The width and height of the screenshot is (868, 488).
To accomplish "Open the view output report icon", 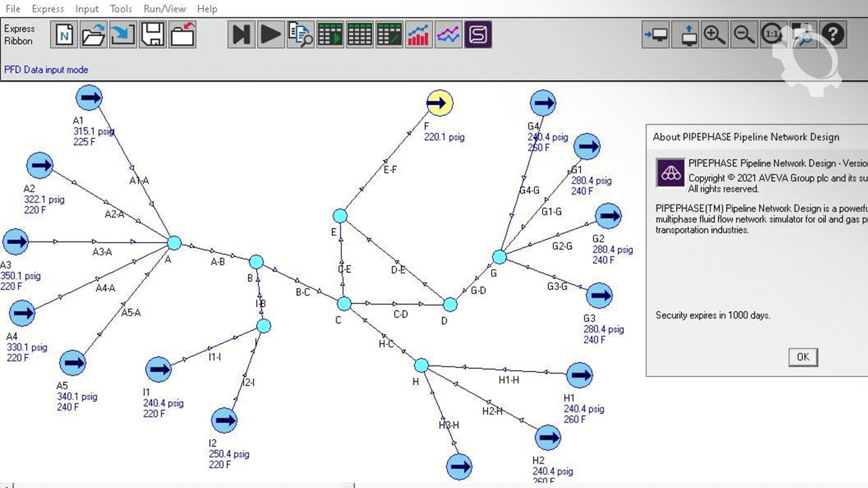I will coord(300,35).
